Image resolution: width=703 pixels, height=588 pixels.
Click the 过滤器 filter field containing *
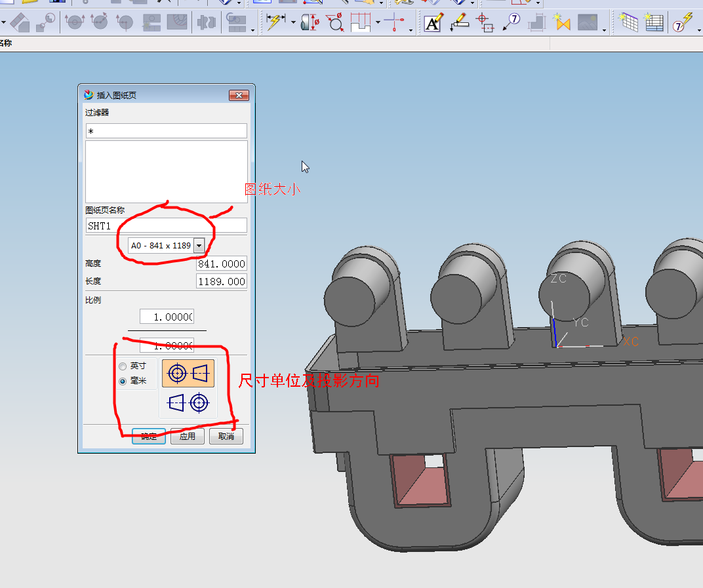click(167, 131)
